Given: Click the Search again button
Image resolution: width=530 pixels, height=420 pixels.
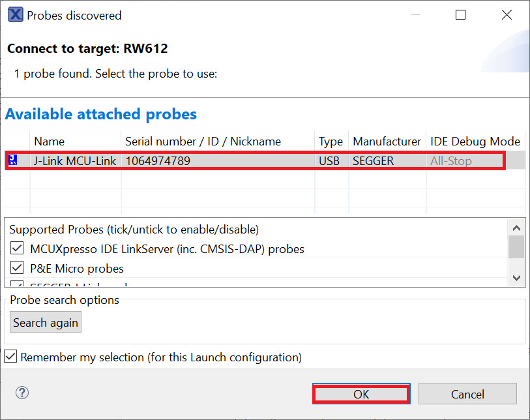Looking at the screenshot, I should pyautogui.click(x=46, y=323).
